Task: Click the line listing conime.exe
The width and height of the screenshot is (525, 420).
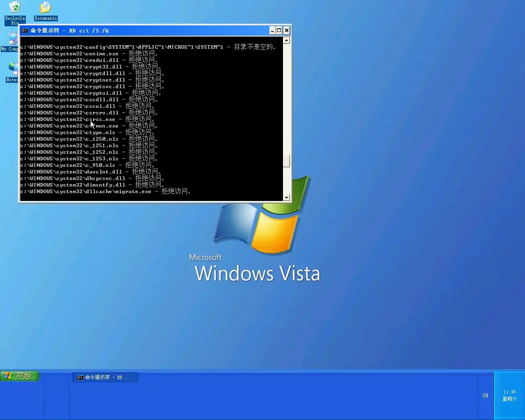Action: pyautogui.click(x=89, y=54)
